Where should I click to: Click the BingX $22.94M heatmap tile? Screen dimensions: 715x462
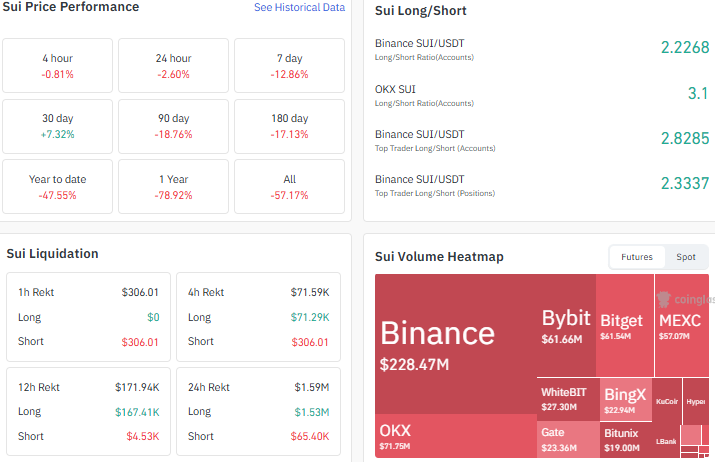tap(626, 400)
